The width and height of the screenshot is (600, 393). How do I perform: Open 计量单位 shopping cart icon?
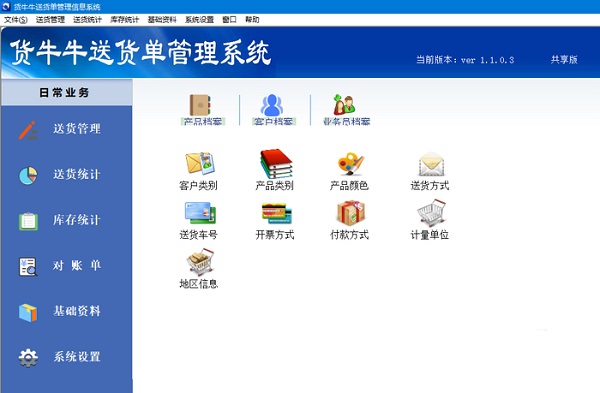pos(431,213)
